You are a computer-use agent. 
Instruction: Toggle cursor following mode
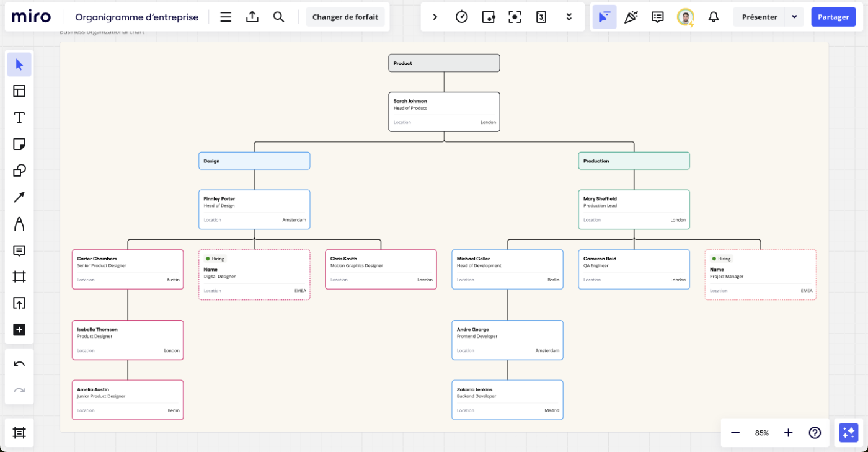pos(604,17)
